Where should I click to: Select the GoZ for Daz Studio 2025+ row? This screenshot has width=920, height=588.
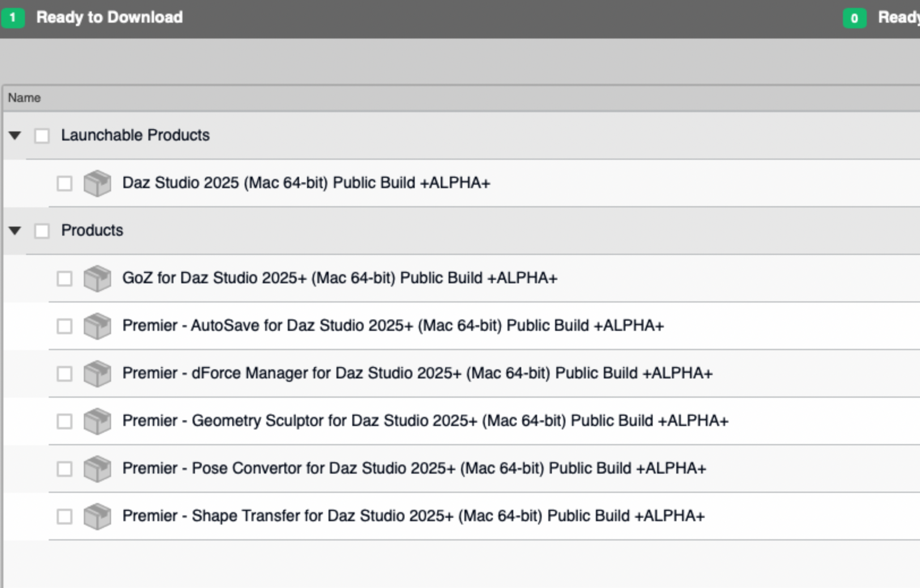point(339,278)
